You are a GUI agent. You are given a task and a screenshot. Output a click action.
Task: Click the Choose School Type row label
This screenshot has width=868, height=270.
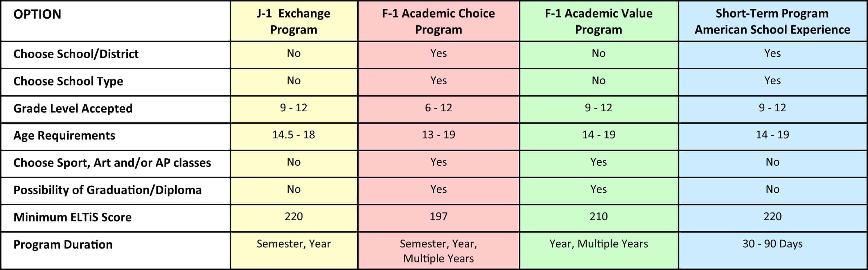(x=68, y=81)
